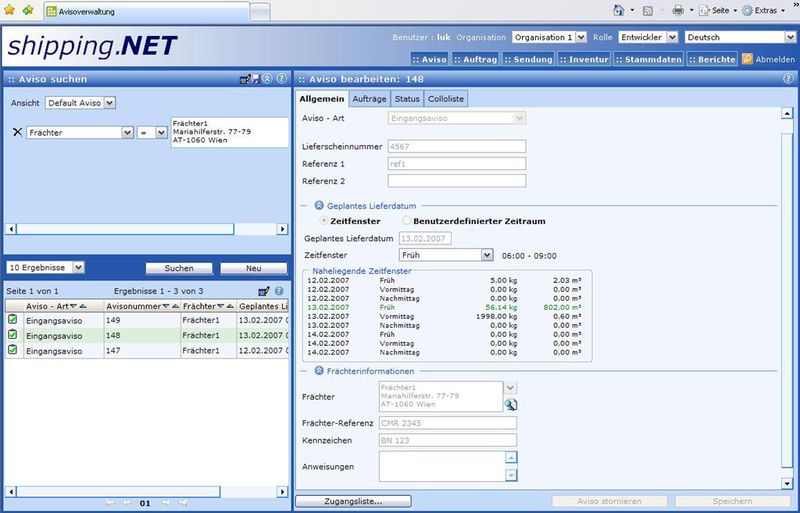Click the help icon above the results table
Image resolution: width=800 pixels, height=513 pixels.
279,291
